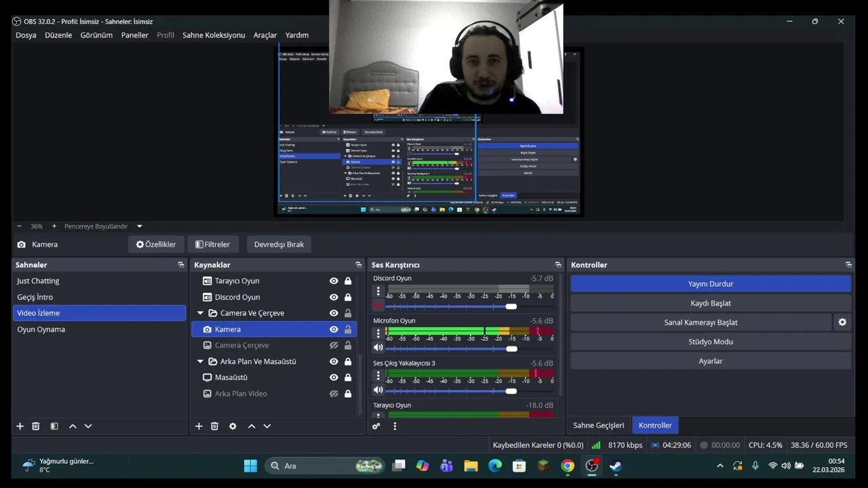Delete selected scene with trash icon
The height and width of the screenshot is (488, 868).
(36, 426)
